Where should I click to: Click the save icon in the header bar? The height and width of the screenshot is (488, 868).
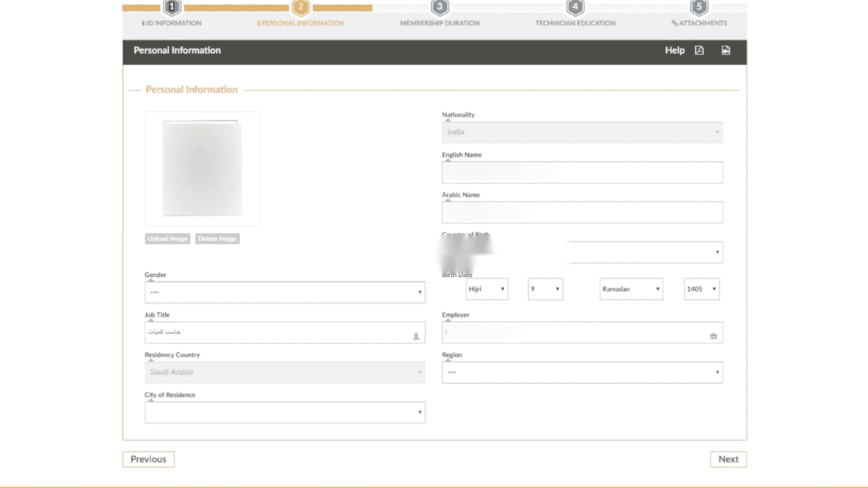[726, 51]
